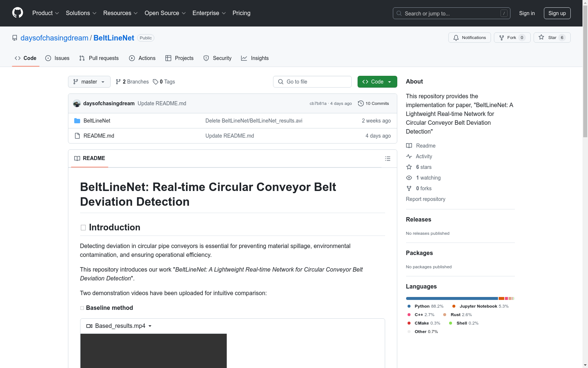Click the bell icon in Notifications button

(x=456, y=38)
